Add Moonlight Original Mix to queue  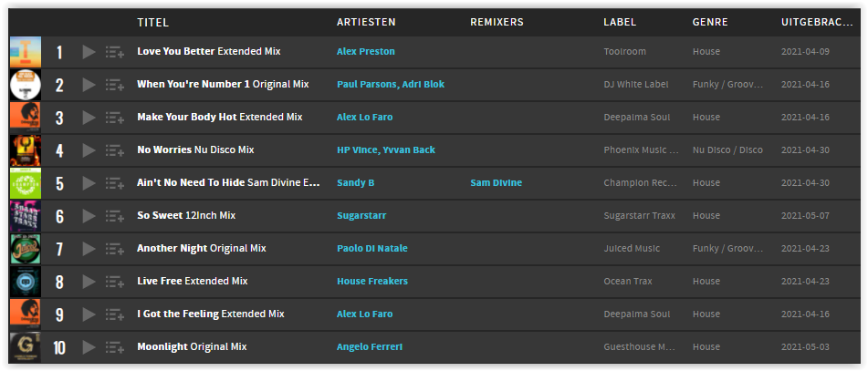click(x=115, y=348)
